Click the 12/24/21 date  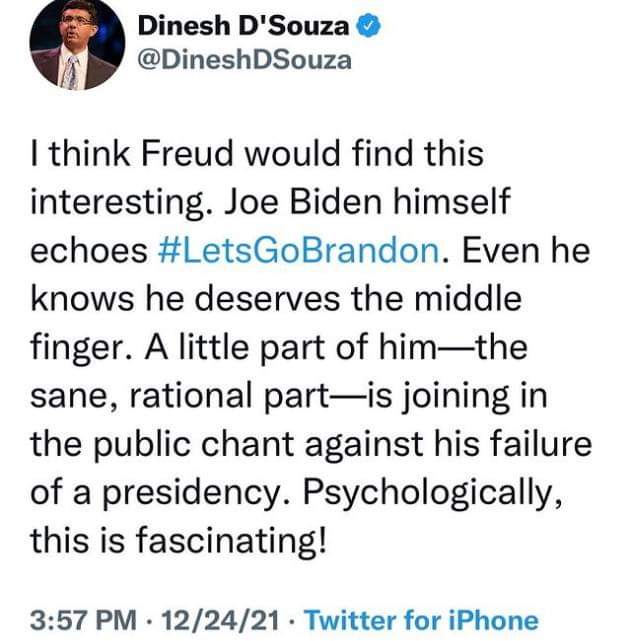221,620
